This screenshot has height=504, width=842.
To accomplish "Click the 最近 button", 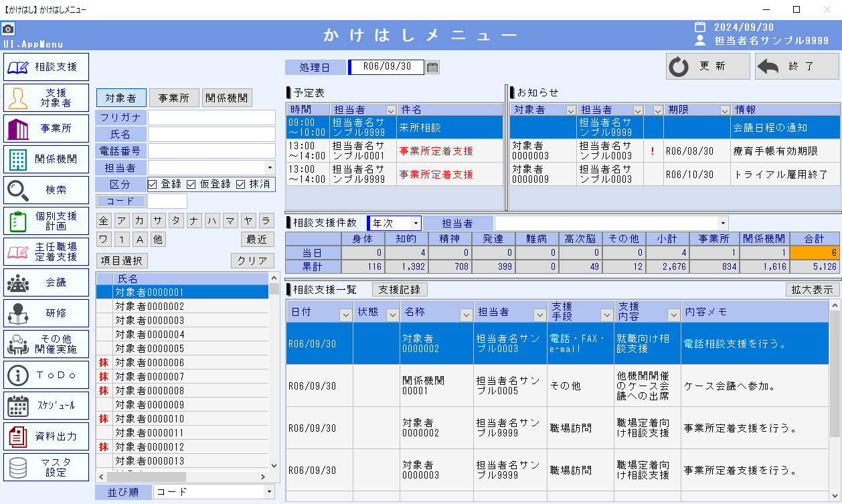I will (258, 239).
